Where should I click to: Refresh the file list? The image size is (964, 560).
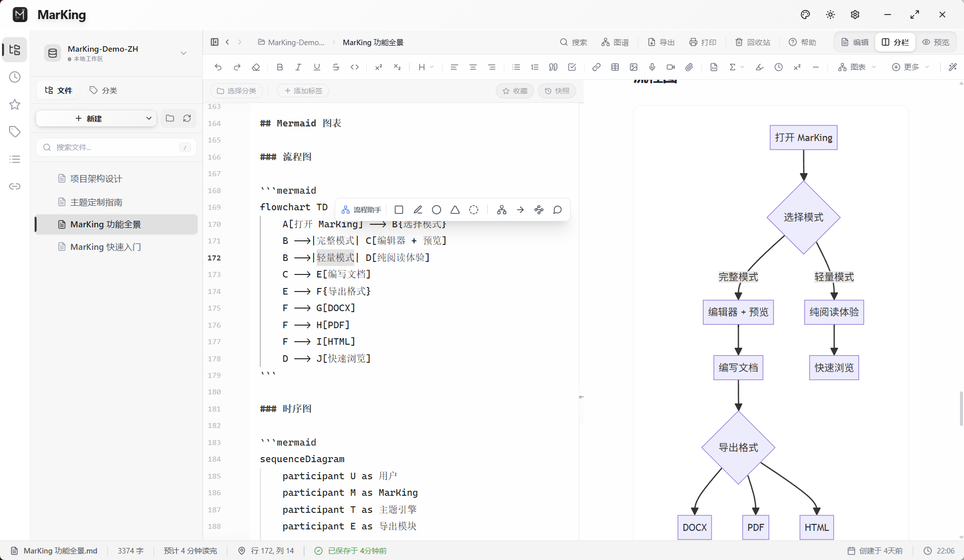[187, 118]
